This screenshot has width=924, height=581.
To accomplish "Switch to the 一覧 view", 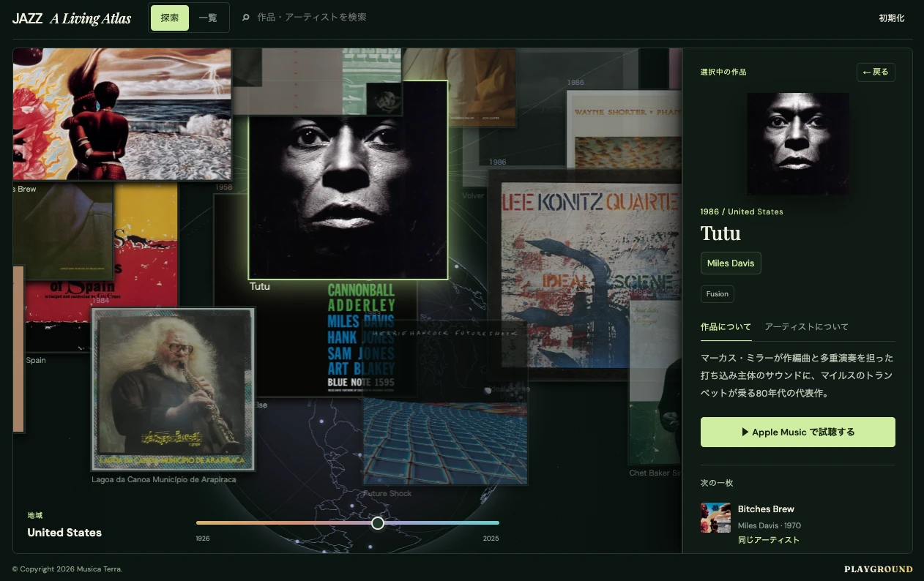I will coord(208,18).
